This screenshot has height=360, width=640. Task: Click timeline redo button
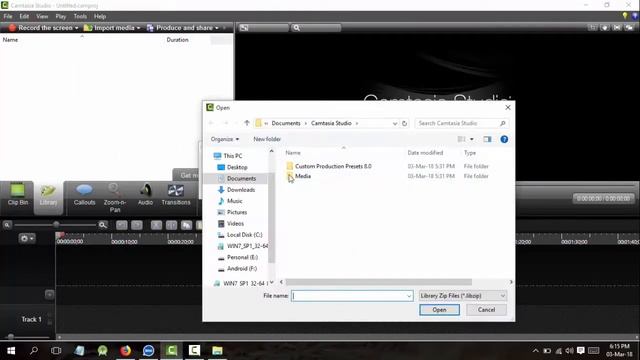click(x=137, y=225)
